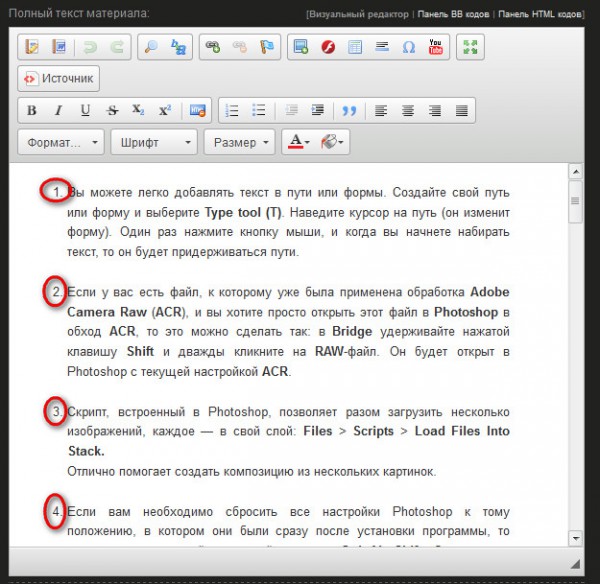This screenshot has height=584, width=600.
Task: Toggle italic formatting
Action: pyautogui.click(x=58, y=111)
